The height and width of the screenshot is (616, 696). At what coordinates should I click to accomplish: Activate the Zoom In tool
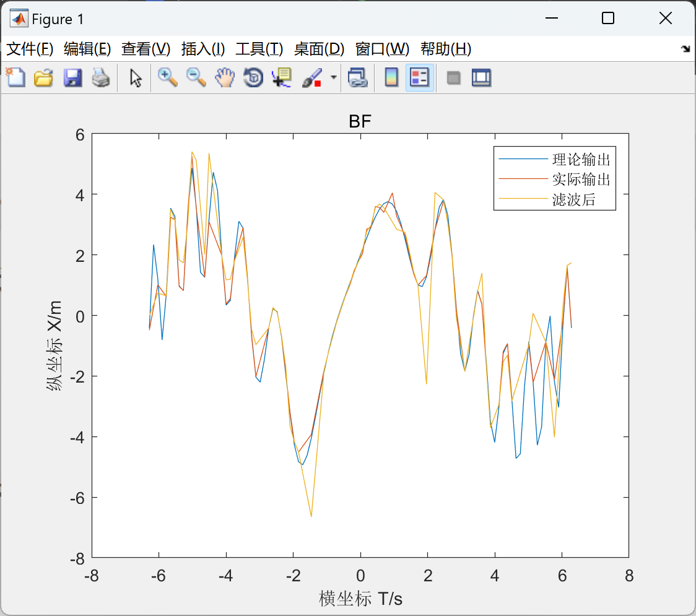167,77
